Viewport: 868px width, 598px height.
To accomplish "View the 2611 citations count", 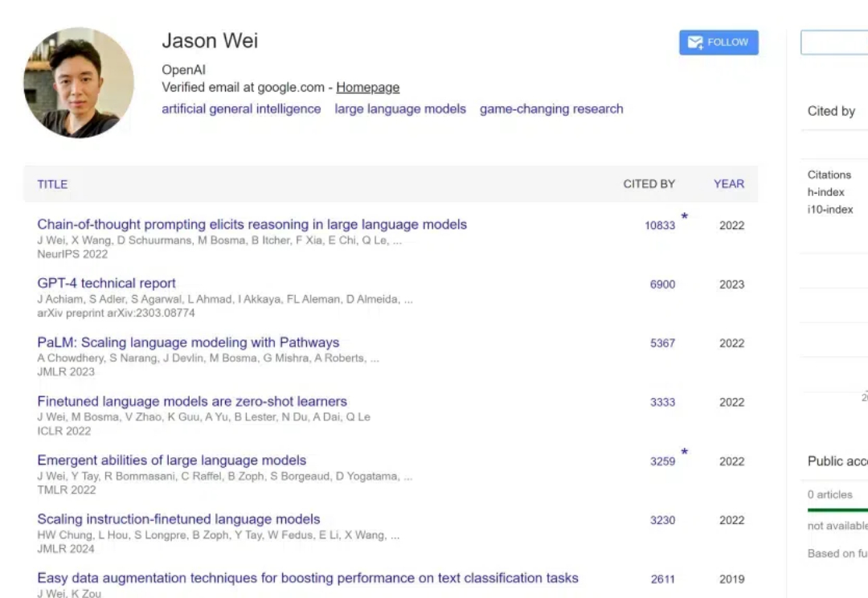I will [662, 580].
